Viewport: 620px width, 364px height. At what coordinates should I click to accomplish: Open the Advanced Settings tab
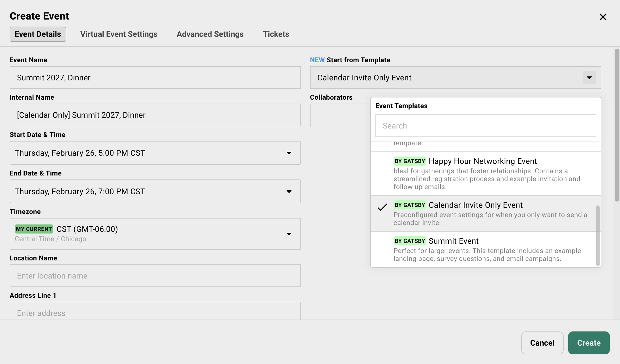click(210, 34)
